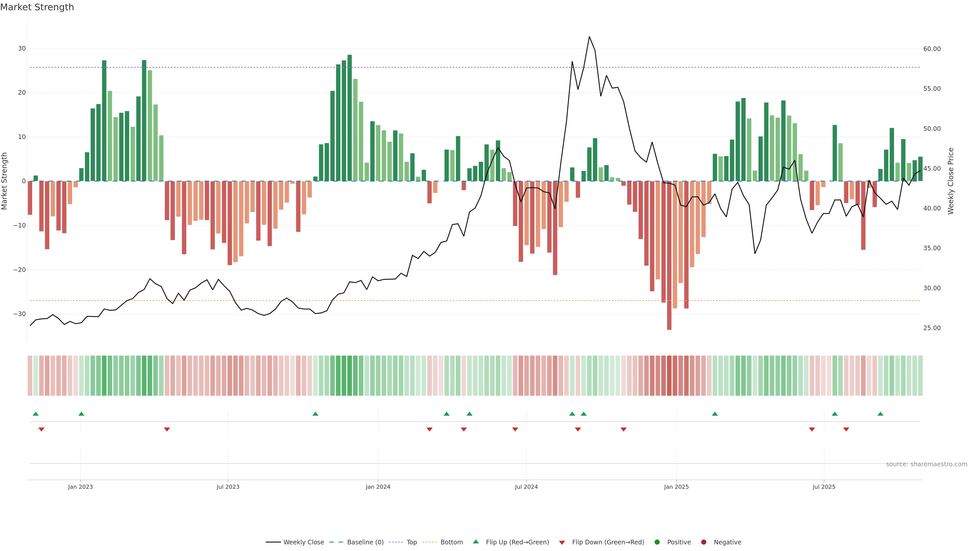Click the last flip-up triangle on the right
This screenshot has width=980, height=551.
880,414
